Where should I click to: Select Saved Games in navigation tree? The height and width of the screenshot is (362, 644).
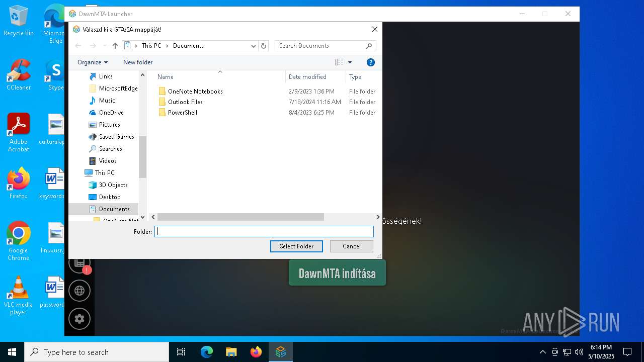(116, 137)
